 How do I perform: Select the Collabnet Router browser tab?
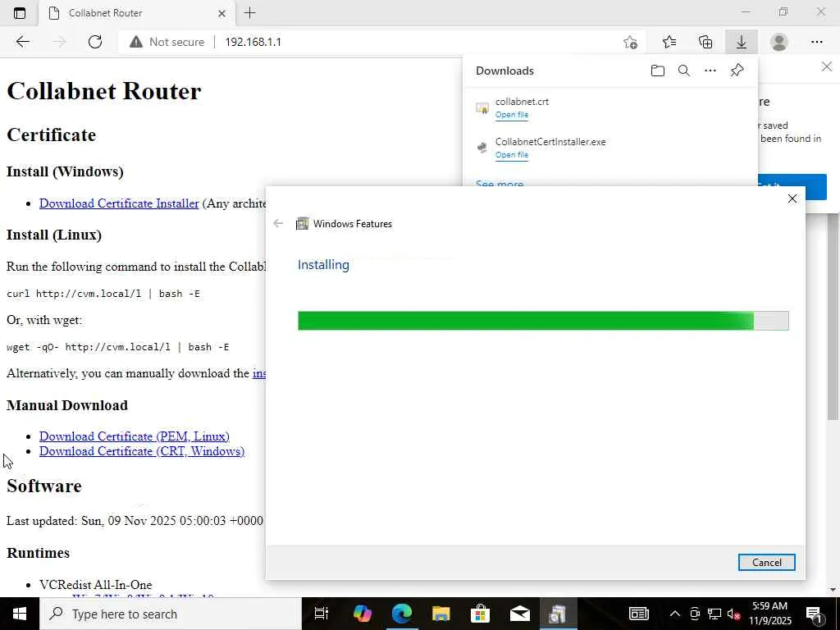point(137,13)
